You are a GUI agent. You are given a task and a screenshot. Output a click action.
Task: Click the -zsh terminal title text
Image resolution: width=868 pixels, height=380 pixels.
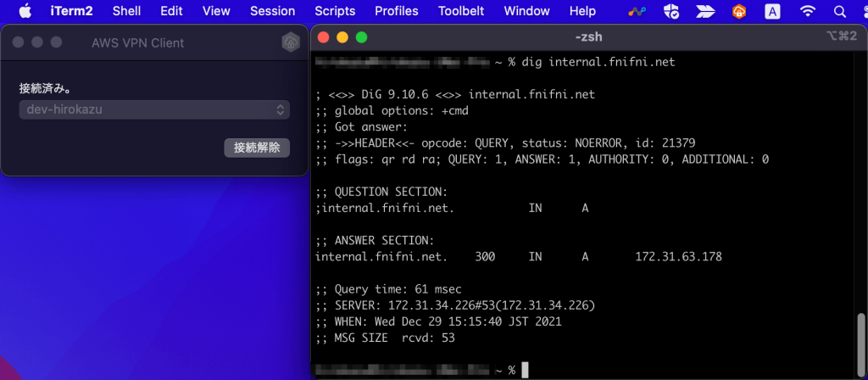(589, 37)
